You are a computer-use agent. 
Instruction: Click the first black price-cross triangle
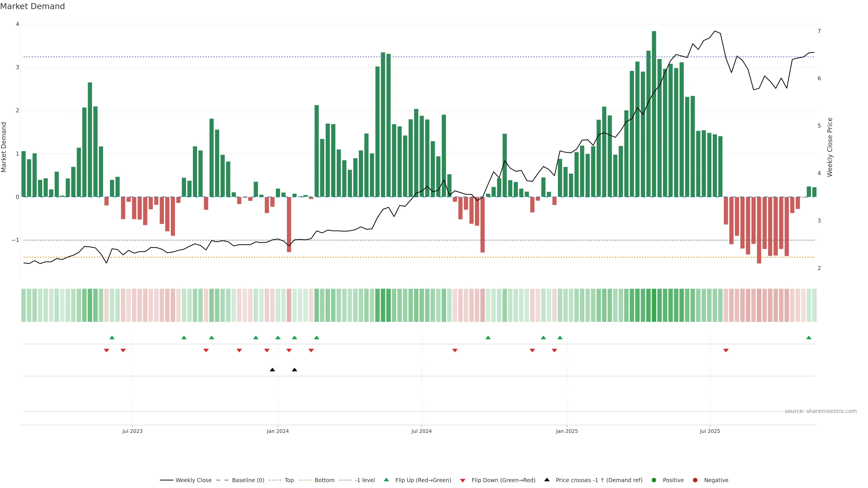pos(272,370)
